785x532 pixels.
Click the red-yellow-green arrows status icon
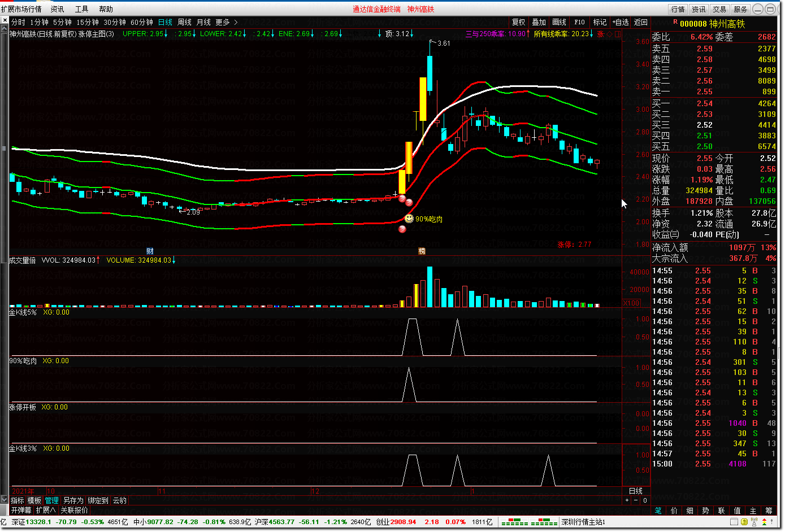tap(765, 522)
